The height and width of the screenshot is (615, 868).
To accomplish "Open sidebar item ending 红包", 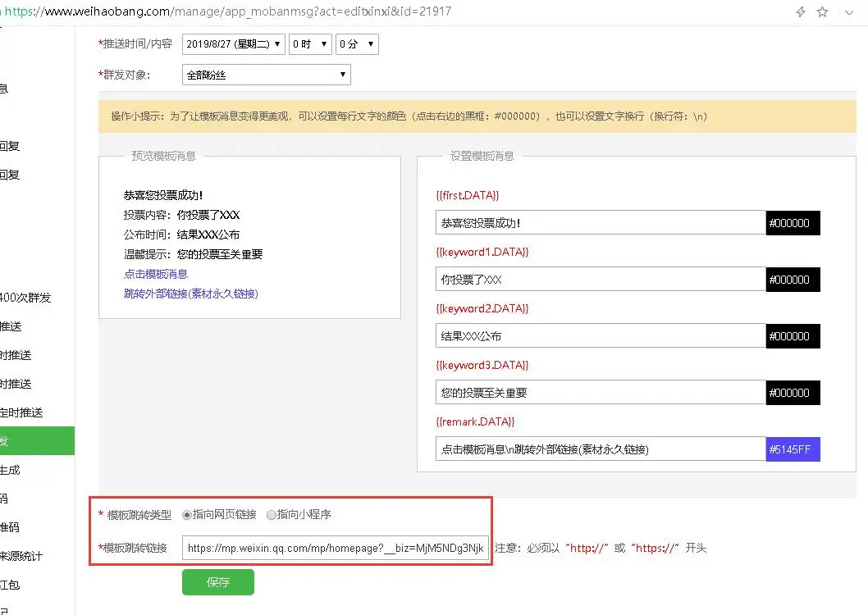I will click(x=10, y=585).
